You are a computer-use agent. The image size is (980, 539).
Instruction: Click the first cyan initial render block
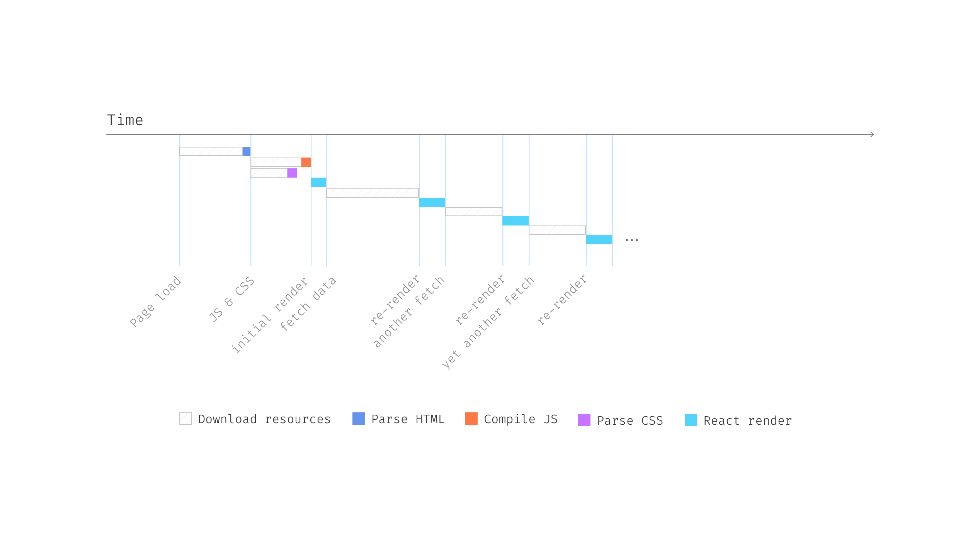(318, 182)
